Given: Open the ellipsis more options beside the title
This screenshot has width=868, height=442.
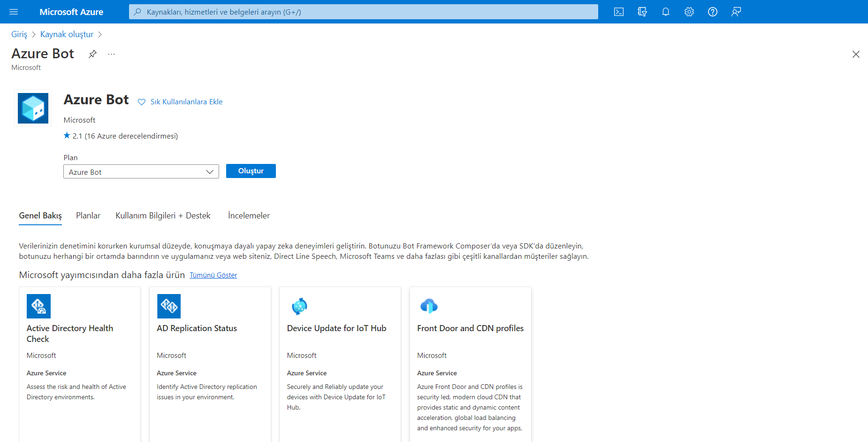Looking at the screenshot, I should tap(111, 54).
